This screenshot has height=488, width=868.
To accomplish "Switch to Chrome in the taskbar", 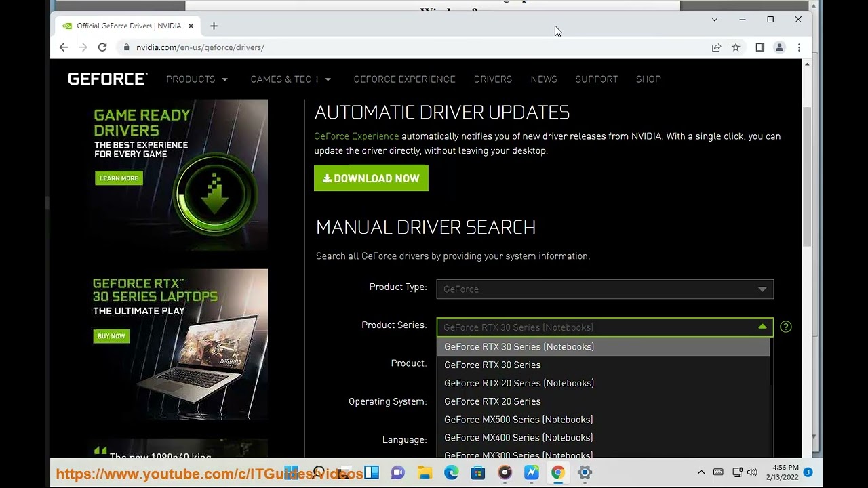I will 557,472.
